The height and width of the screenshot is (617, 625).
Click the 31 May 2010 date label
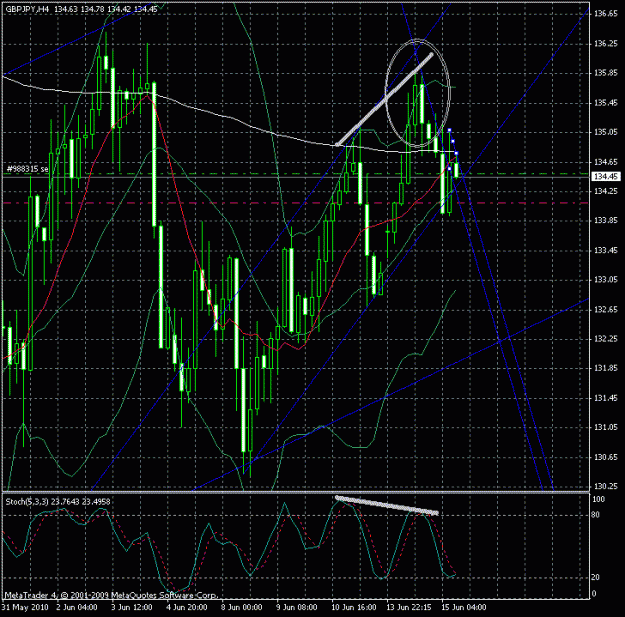pyautogui.click(x=25, y=607)
